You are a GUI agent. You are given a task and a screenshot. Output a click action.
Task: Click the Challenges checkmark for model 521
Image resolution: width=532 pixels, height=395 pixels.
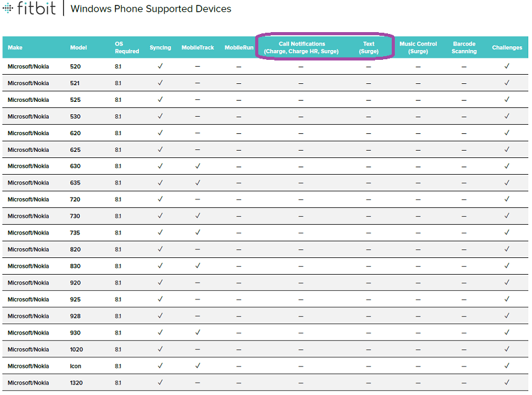[507, 83]
